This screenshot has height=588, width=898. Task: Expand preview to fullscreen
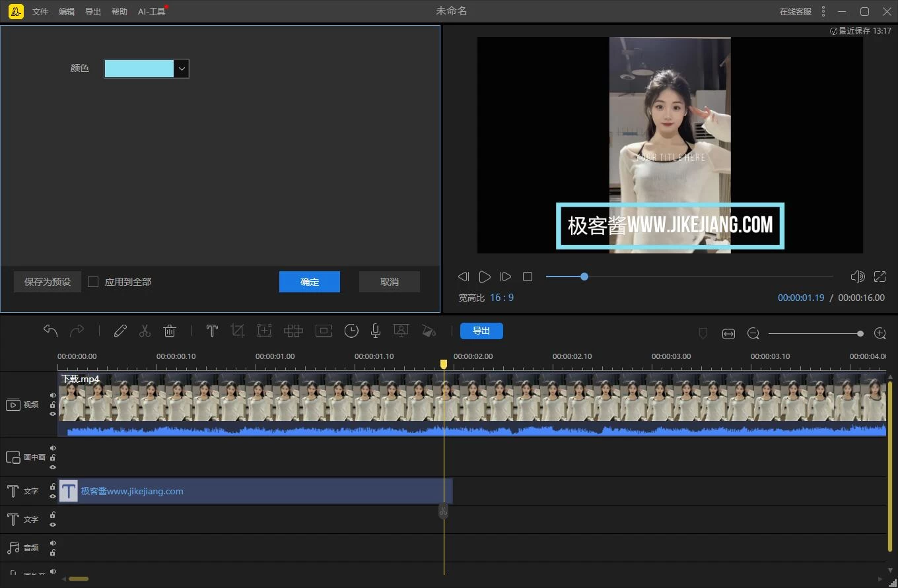(880, 277)
